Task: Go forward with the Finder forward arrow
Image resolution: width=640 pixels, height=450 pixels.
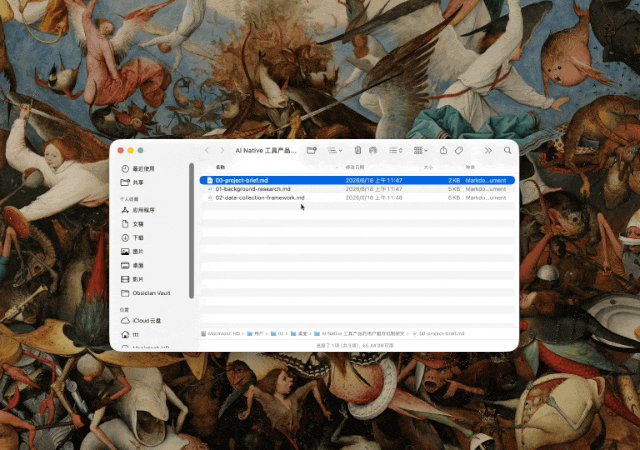Action: (x=222, y=150)
